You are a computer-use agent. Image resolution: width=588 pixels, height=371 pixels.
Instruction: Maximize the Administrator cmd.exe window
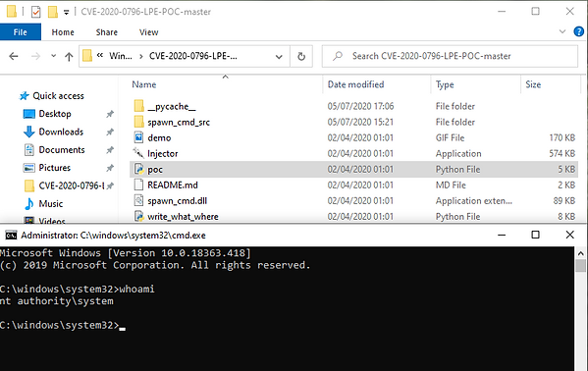(536, 236)
